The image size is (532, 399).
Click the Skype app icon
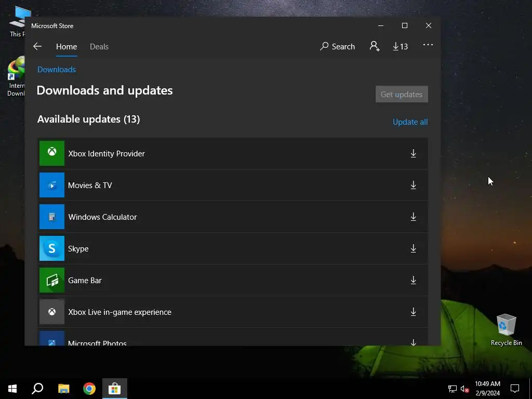click(52, 248)
